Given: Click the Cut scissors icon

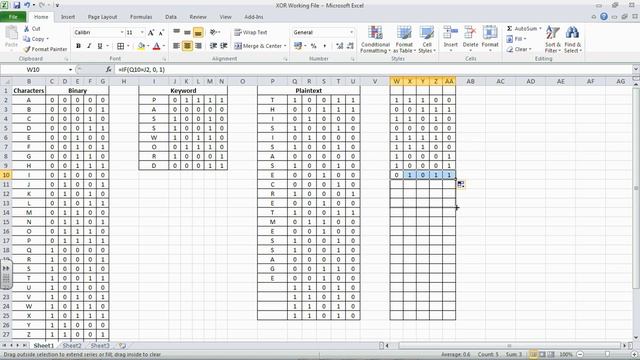Looking at the screenshot, I should click(27, 29).
